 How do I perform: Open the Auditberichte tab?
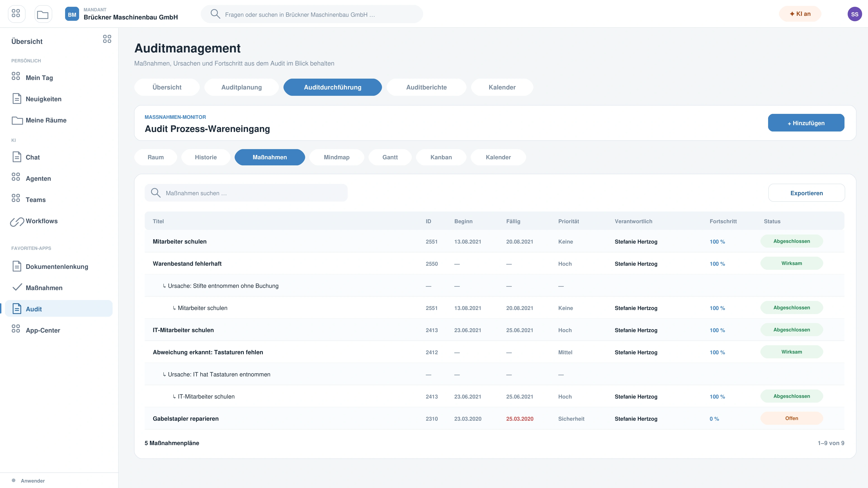[x=426, y=87]
